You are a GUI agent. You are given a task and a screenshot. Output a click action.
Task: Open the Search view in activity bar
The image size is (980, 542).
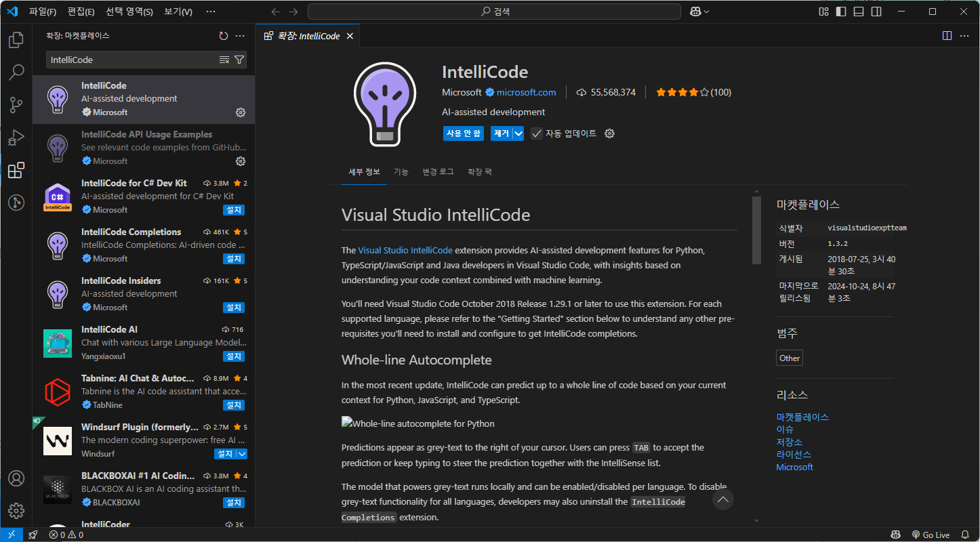point(16,72)
